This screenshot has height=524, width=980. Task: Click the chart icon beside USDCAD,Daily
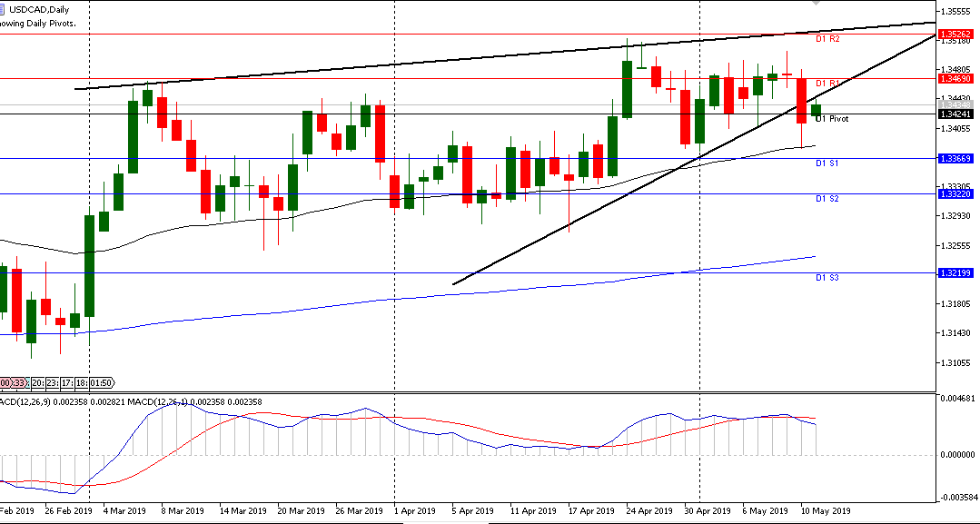(2, 9)
